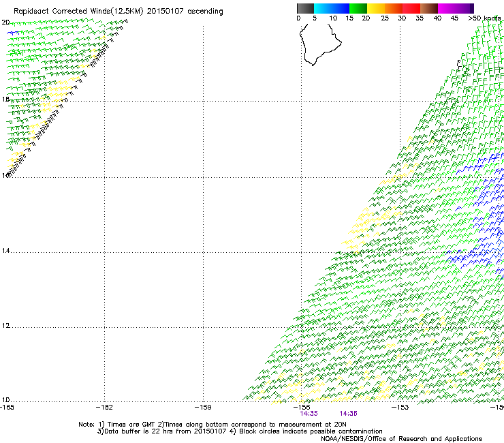Viewport: 504px width, 443px height.
Task: Click the plot title 'Rapidscat Corrected Winds(12.5KM)'
Action: tap(78, 12)
